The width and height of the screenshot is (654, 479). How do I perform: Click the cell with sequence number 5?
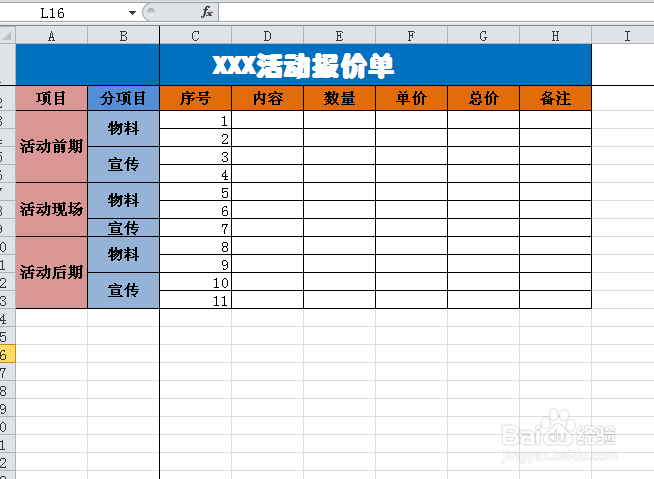click(196, 192)
